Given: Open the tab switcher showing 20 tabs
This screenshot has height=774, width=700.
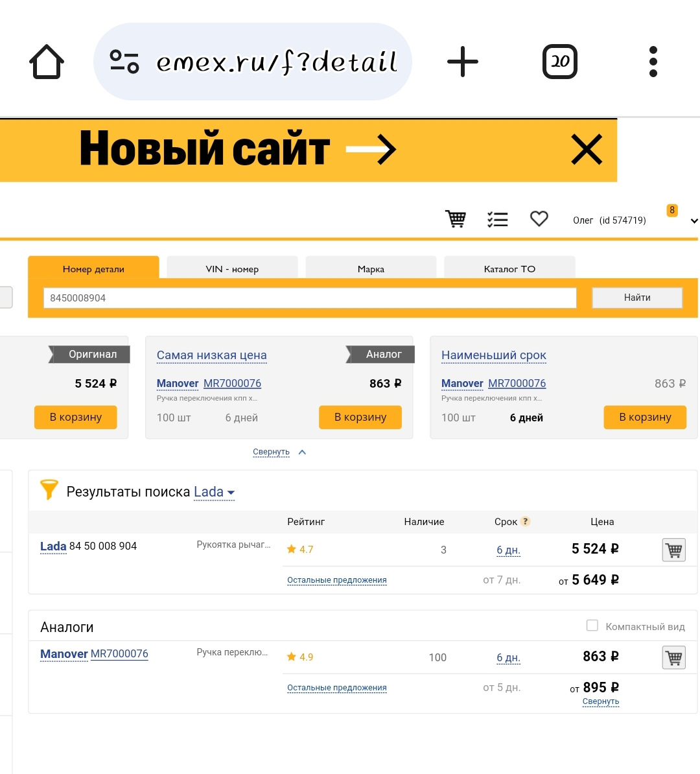Looking at the screenshot, I should (x=560, y=62).
